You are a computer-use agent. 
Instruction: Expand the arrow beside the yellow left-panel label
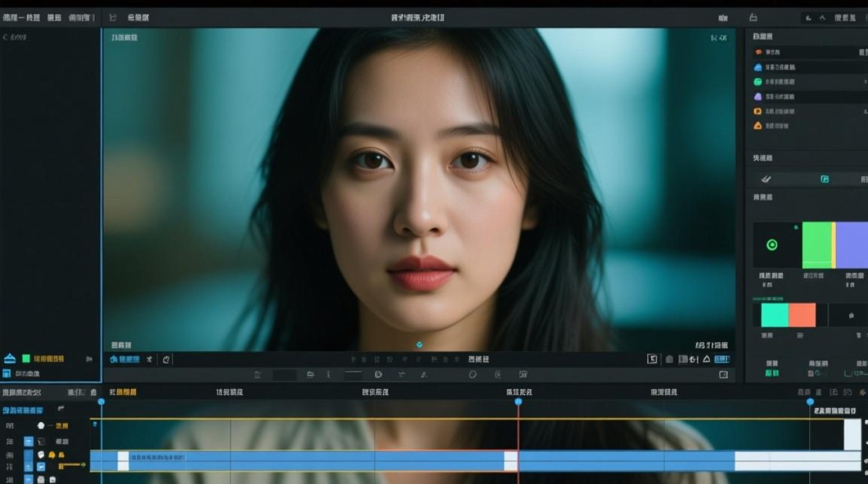click(89, 359)
